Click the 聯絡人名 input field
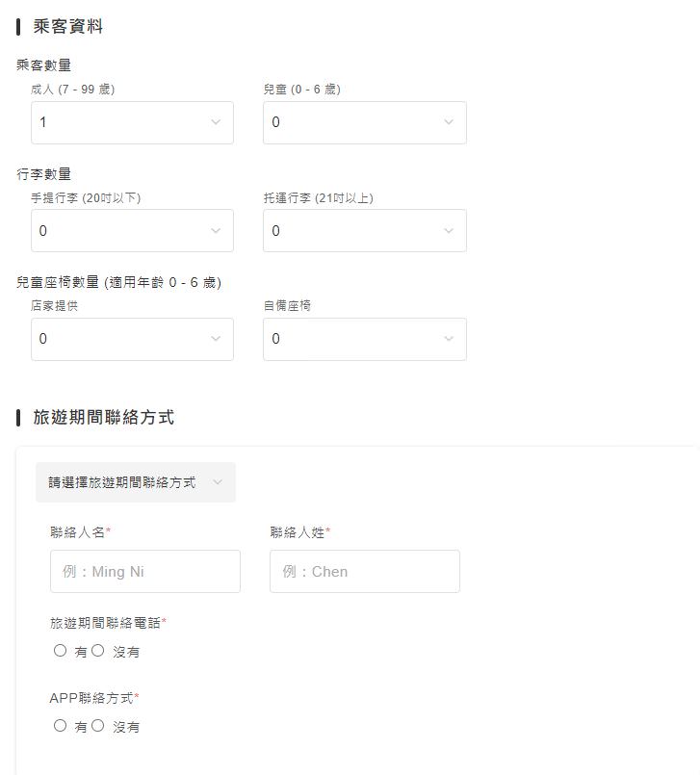The image size is (700, 775). pos(144,571)
